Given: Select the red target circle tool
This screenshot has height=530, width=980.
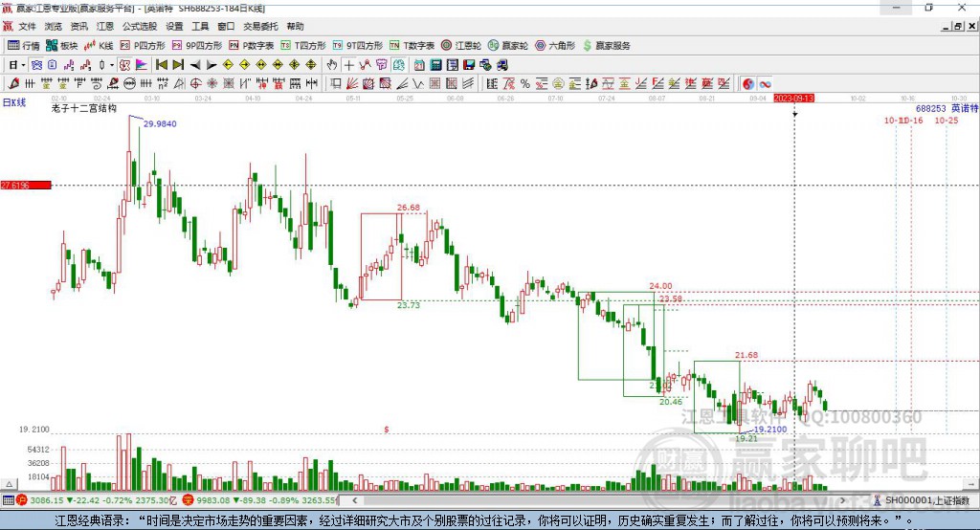Looking at the screenshot, I should coord(195,84).
